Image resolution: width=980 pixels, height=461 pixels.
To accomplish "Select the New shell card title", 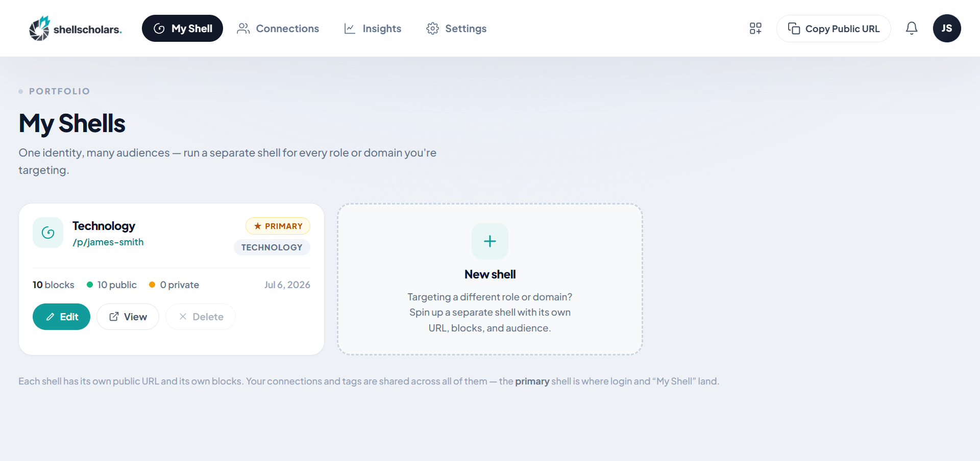I will pyautogui.click(x=490, y=274).
